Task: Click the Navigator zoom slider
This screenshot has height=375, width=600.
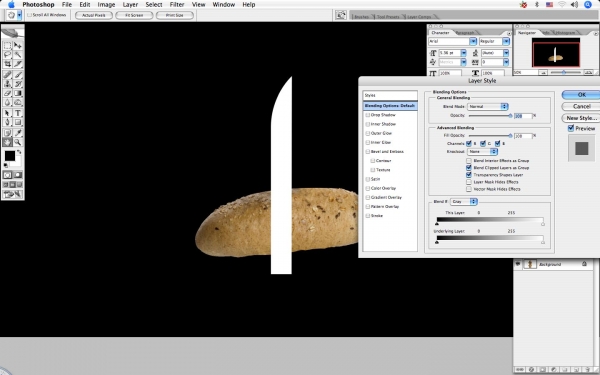Action: 564,72
